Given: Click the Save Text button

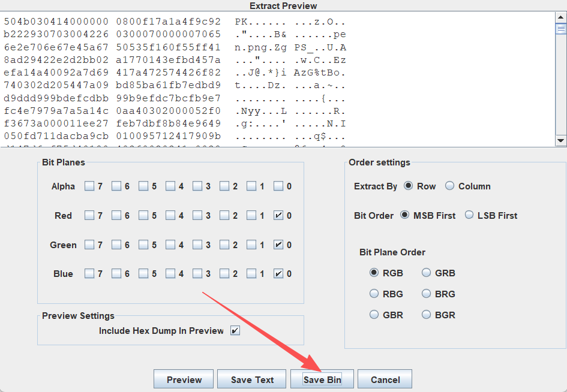Looking at the screenshot, I should point(253,379).
